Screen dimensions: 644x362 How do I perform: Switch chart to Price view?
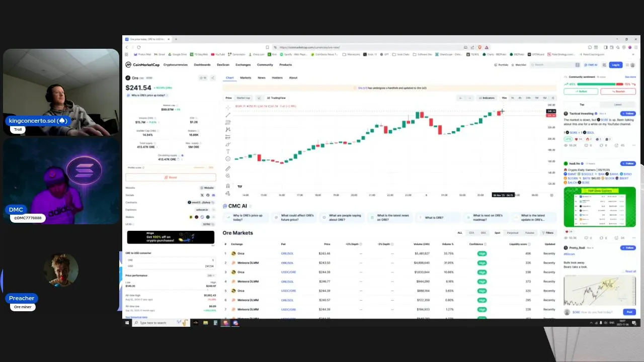click(228, 98)
